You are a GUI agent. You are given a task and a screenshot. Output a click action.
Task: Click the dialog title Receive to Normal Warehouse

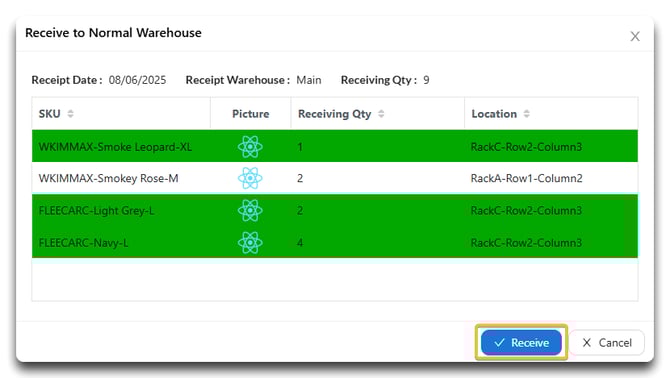113,32
